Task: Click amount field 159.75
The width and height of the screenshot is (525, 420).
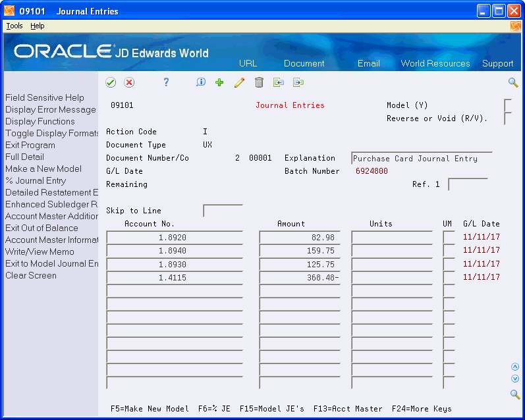Action: click(x=300, y=251)
